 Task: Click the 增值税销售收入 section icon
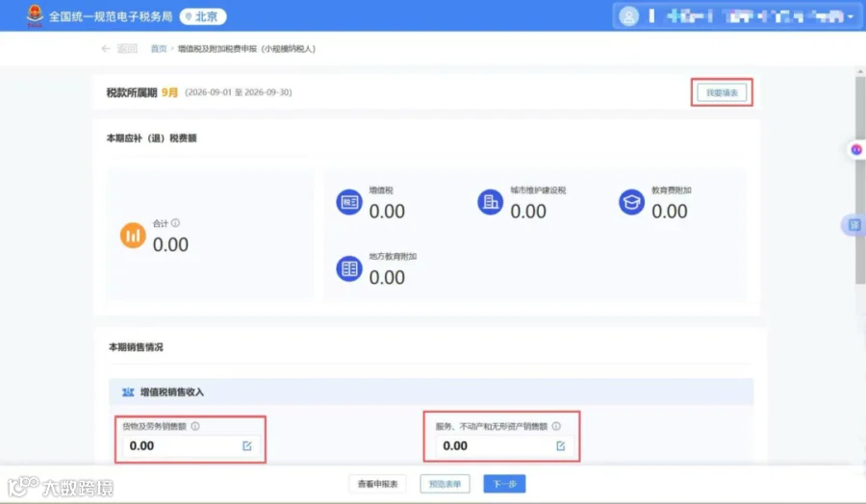point(128,391)
